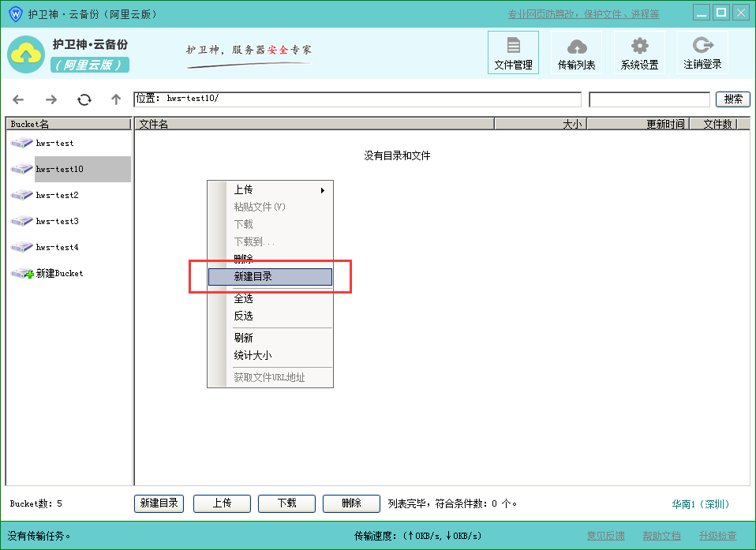The width and height of the screenshot is (756, 550).
Task: Click the forward navigation arrow
Action: coord(51,99)
